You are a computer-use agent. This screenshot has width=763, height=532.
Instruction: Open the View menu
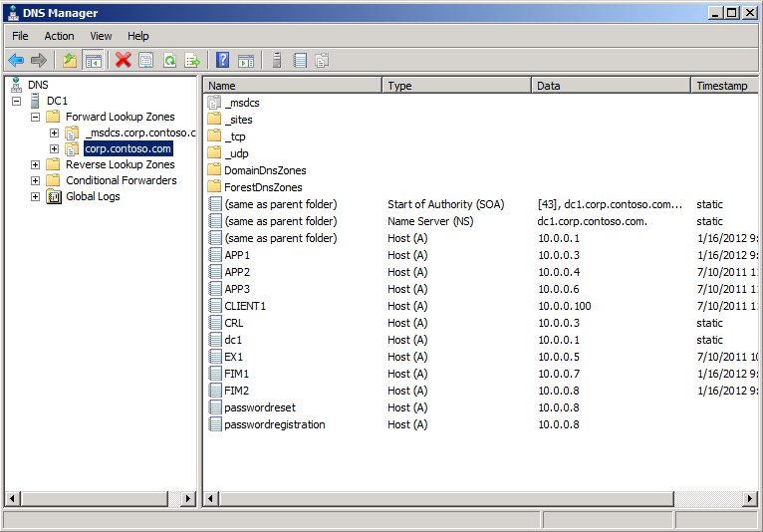101,36
